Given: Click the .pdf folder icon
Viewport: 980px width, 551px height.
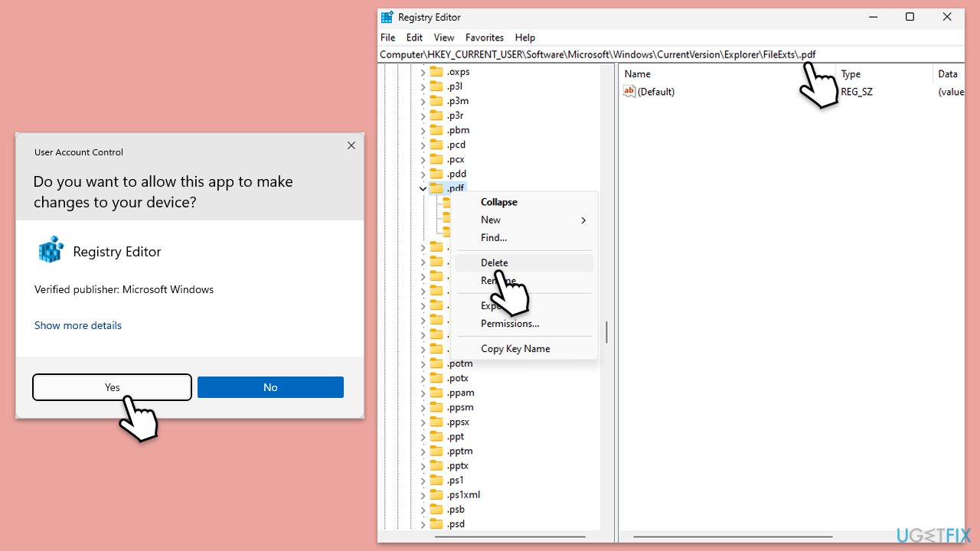Looking at the screenshot, I should (436, 187).
